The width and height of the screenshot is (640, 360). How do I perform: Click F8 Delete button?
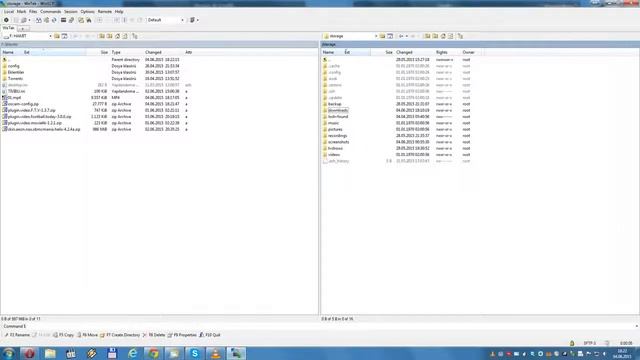(154, 335)
